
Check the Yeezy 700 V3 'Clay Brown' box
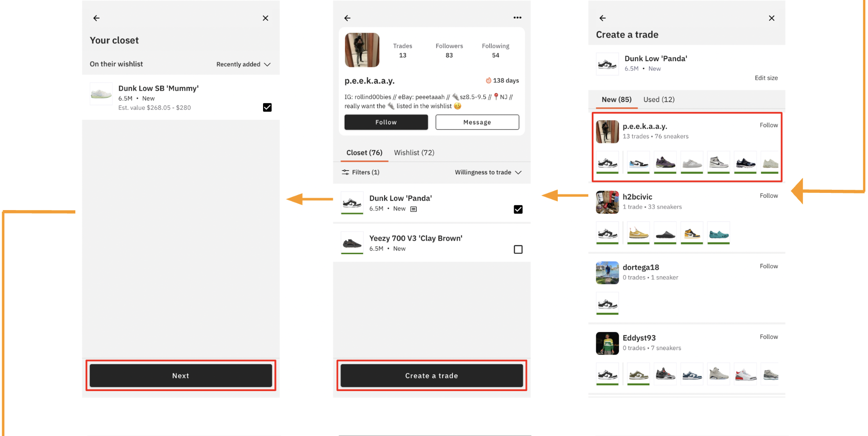[518, 249]
